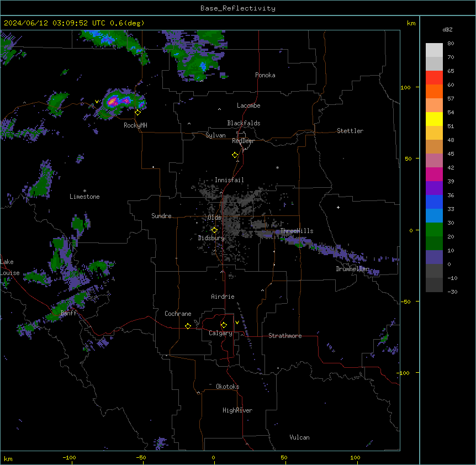Pick the violet purple legend swatch below 39
The image size is (476, 465).
tap(434, 188)
